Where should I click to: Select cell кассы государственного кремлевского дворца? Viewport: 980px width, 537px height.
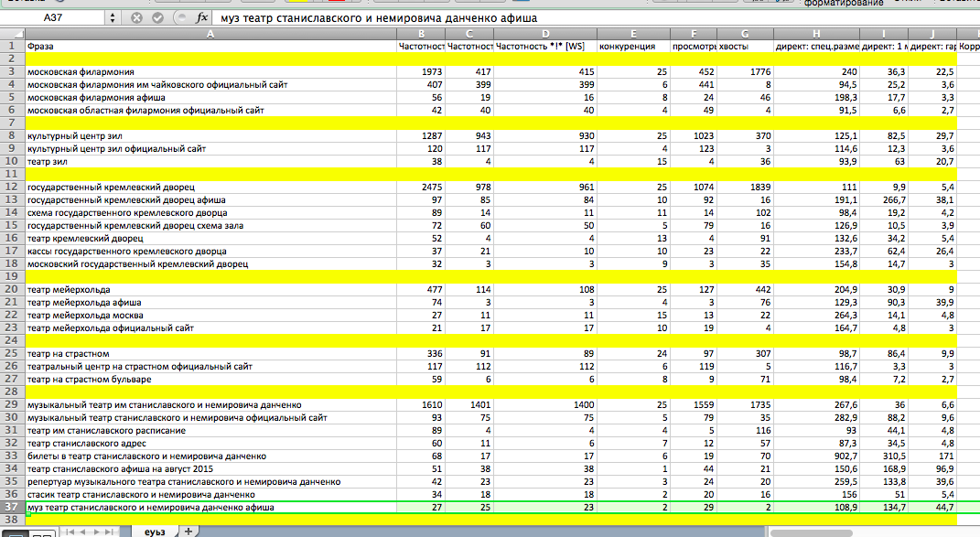click(x=210, y=252)
